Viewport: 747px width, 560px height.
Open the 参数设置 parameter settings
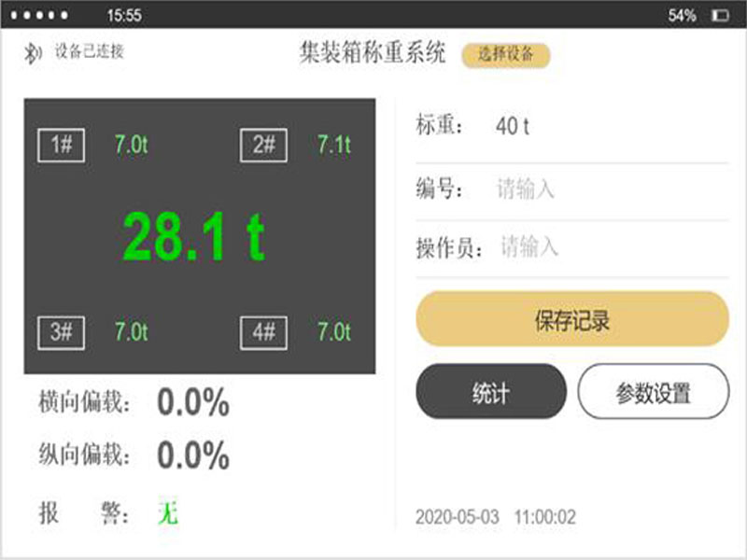pyautogui.click(x=653, y=392)
